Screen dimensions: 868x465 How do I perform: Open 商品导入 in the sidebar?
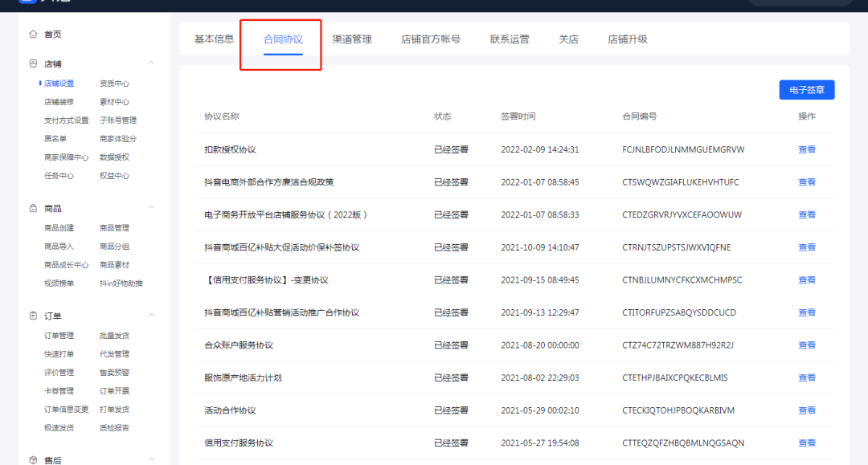(59, 246)
